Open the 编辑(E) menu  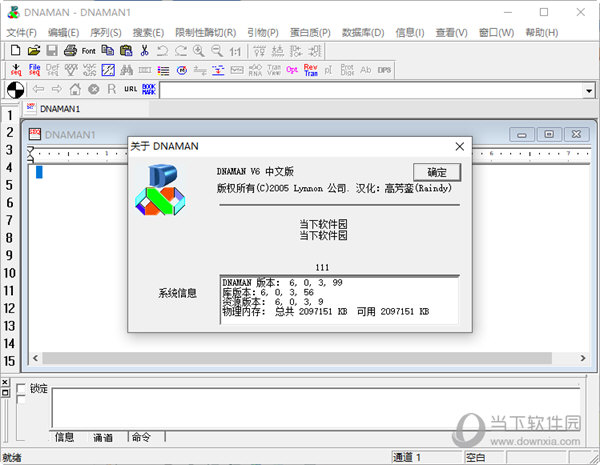(x=64, y=33)
